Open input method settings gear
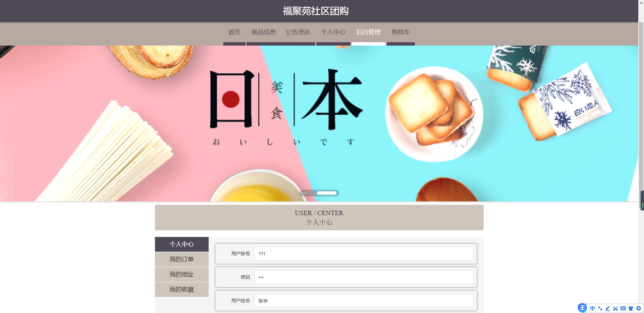 coord(639,308)
